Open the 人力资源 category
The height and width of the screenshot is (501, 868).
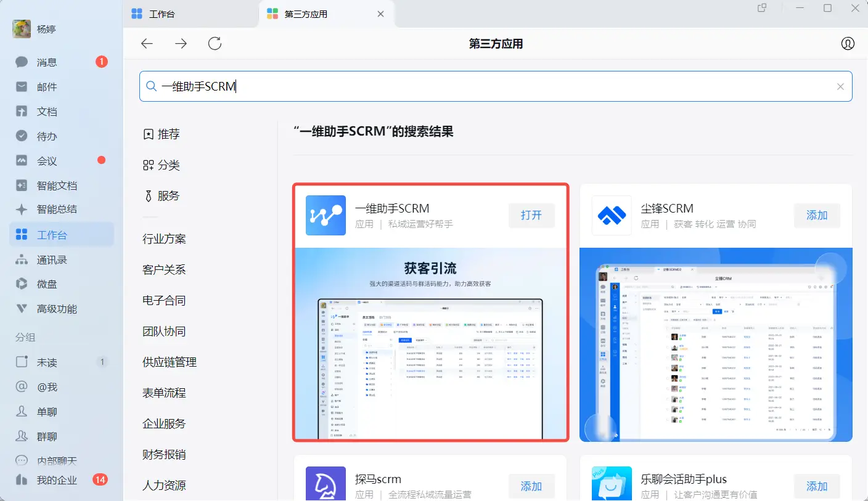(x=164, y=486)
